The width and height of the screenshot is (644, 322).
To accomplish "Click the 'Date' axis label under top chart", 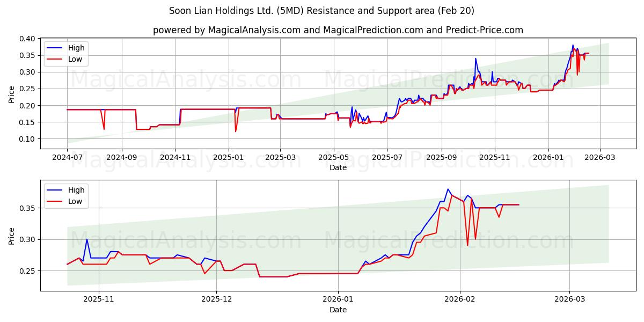I will pos(338,167).
